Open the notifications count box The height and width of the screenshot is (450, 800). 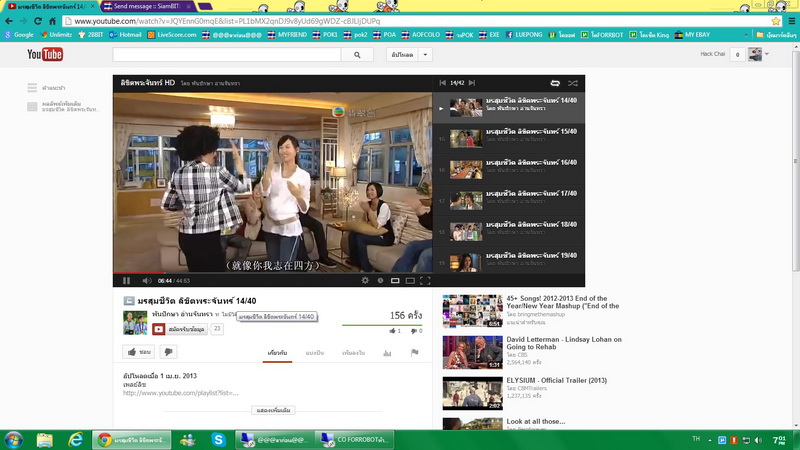pos(738,55)
